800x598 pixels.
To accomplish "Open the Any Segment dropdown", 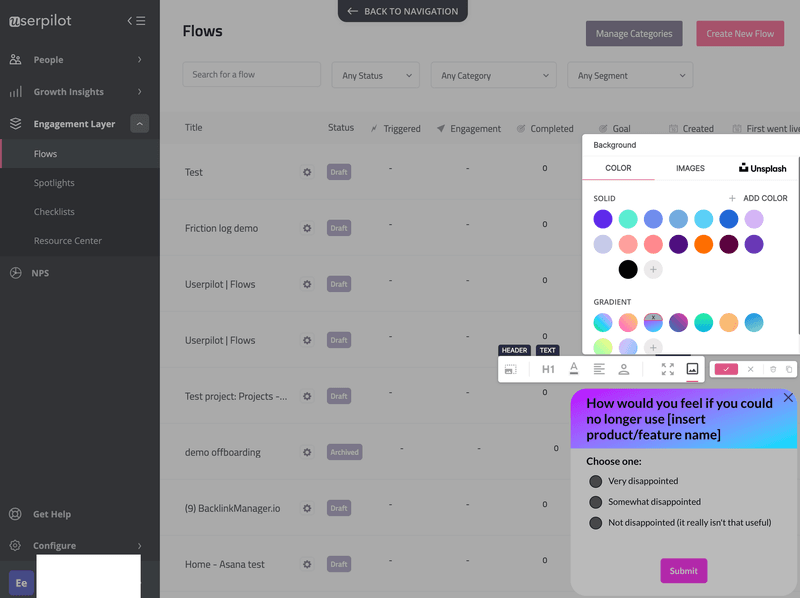I will [630, 75].
